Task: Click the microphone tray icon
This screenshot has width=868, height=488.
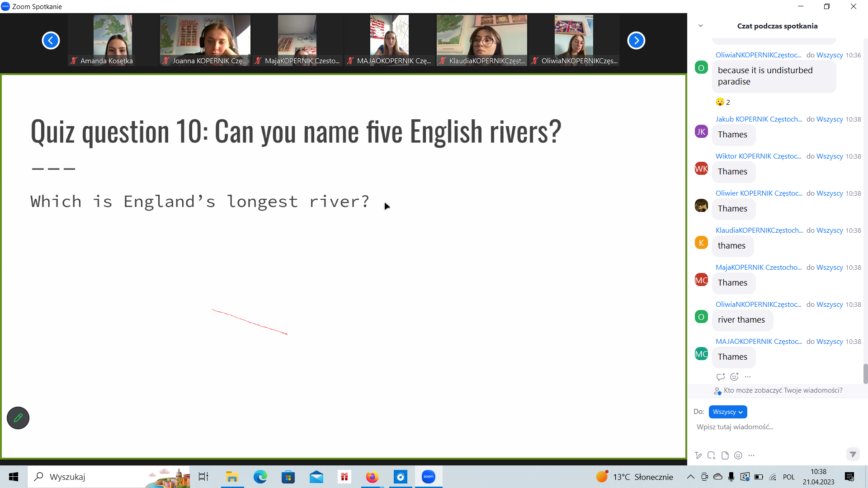Action: point(731,477)
